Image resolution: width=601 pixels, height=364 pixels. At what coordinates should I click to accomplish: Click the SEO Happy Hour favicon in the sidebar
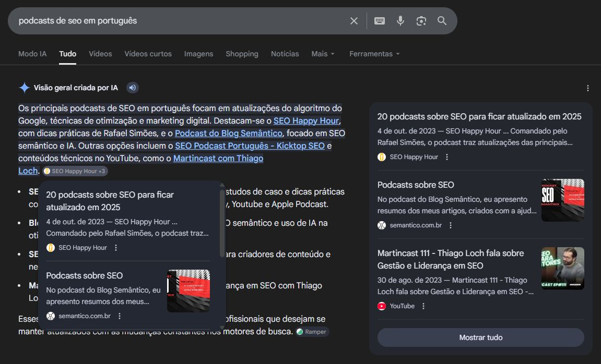click(x=382, y=157)
